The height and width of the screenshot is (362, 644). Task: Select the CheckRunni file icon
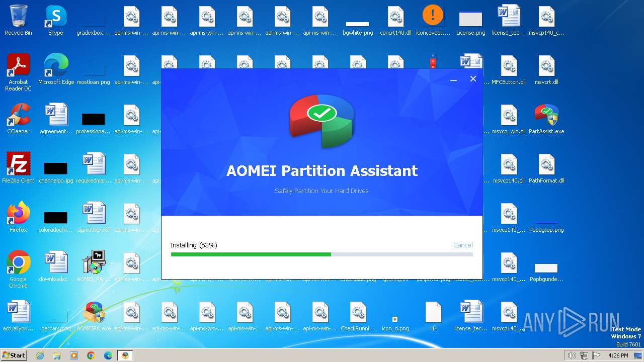point(358,316)
